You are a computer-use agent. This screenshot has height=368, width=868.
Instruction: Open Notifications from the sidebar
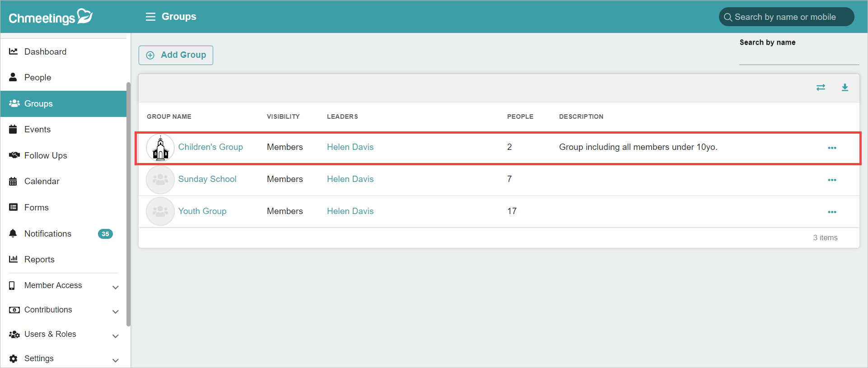63,233
